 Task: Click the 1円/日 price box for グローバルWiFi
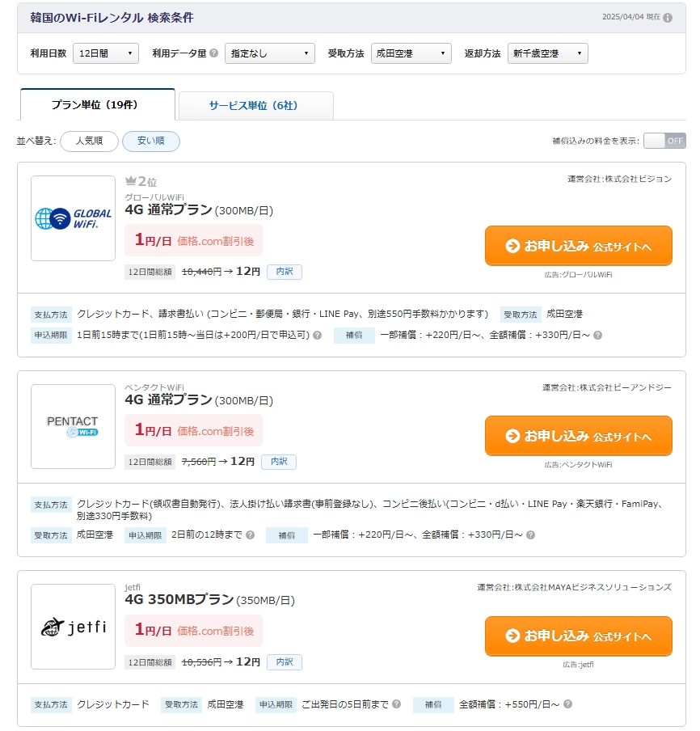pos(193,240)
